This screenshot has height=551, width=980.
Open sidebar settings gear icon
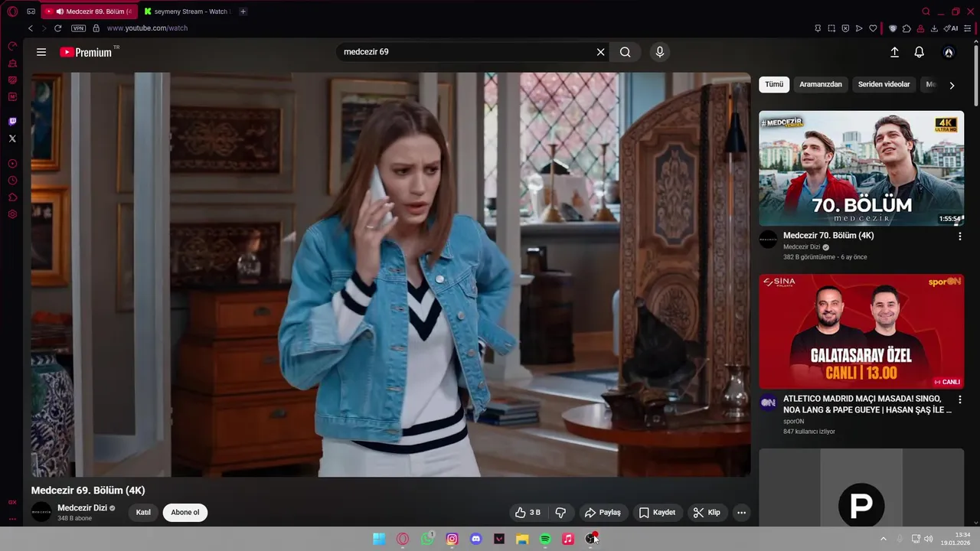tap(12, 214)
